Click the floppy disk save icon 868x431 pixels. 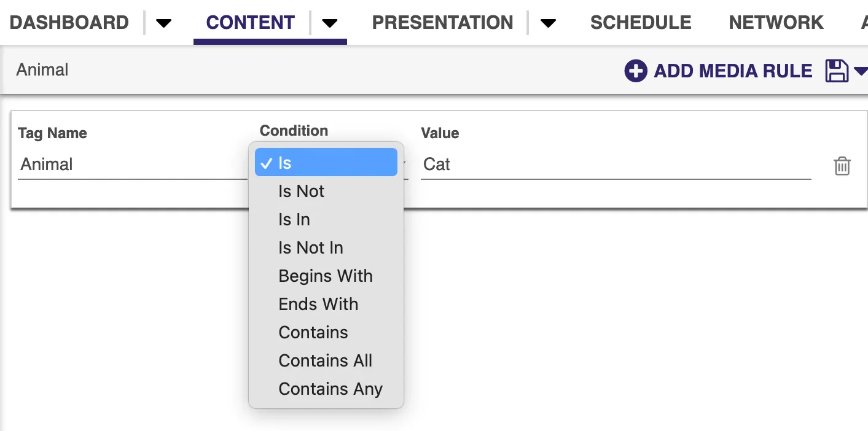pyautogui.click(x=836, y=71)
